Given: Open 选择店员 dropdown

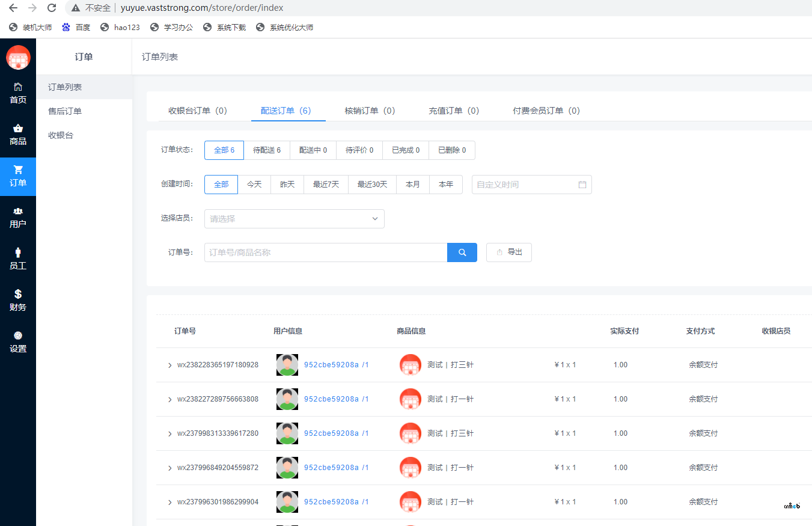Looking at the screenshot, I should [295, 219].
